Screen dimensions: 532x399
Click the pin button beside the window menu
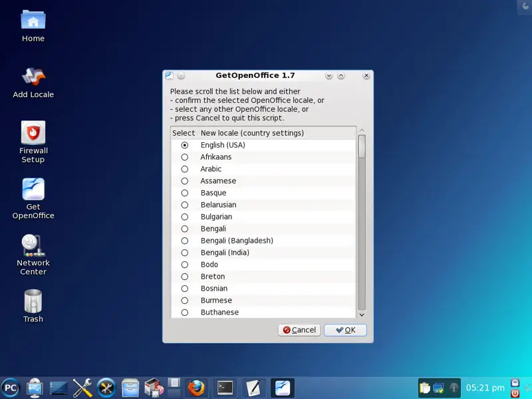point(181,75)
